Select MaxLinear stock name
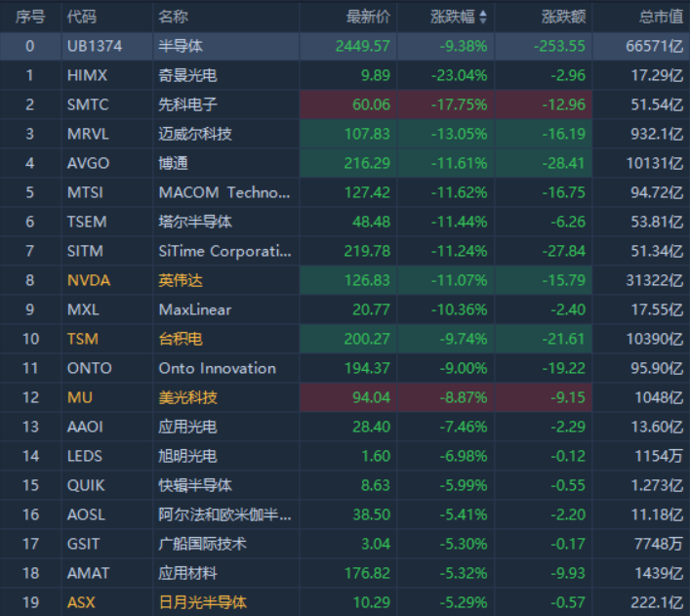690x616 pixels. tap(195, 309)
